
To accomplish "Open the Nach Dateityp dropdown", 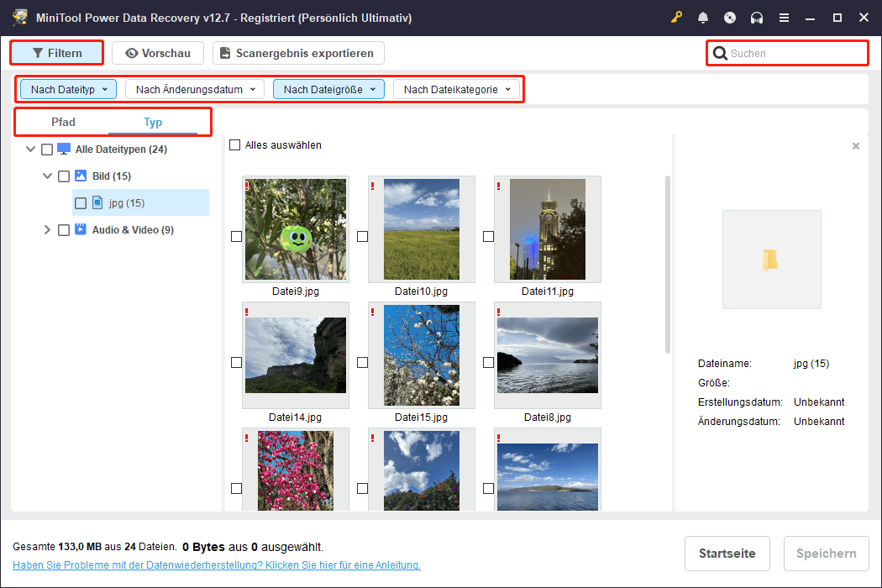I will 68,89.
